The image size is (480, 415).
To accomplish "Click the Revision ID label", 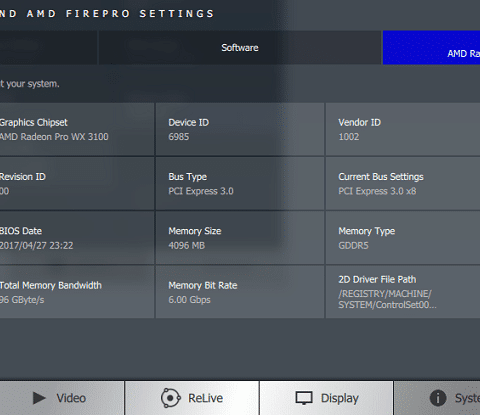I will tap(23, 177).
